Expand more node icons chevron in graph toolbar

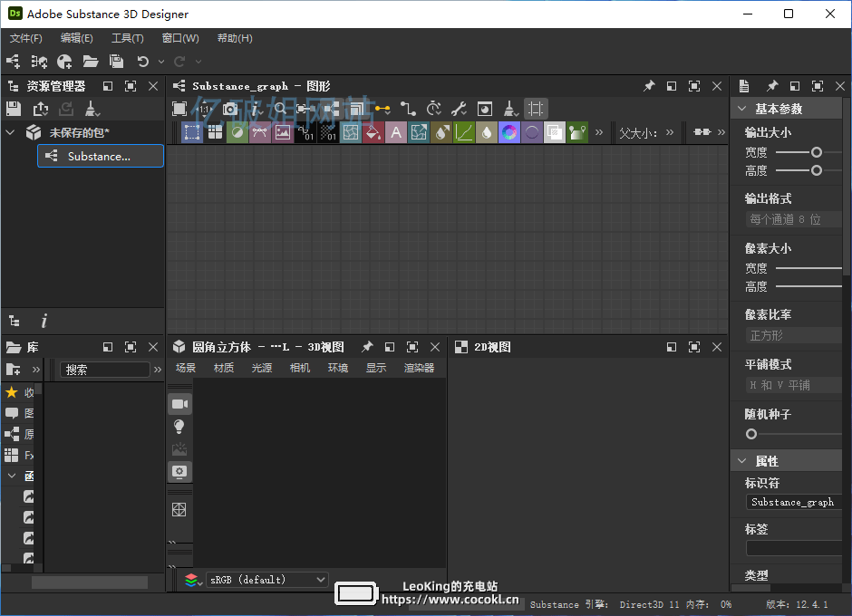click(599, 132)
